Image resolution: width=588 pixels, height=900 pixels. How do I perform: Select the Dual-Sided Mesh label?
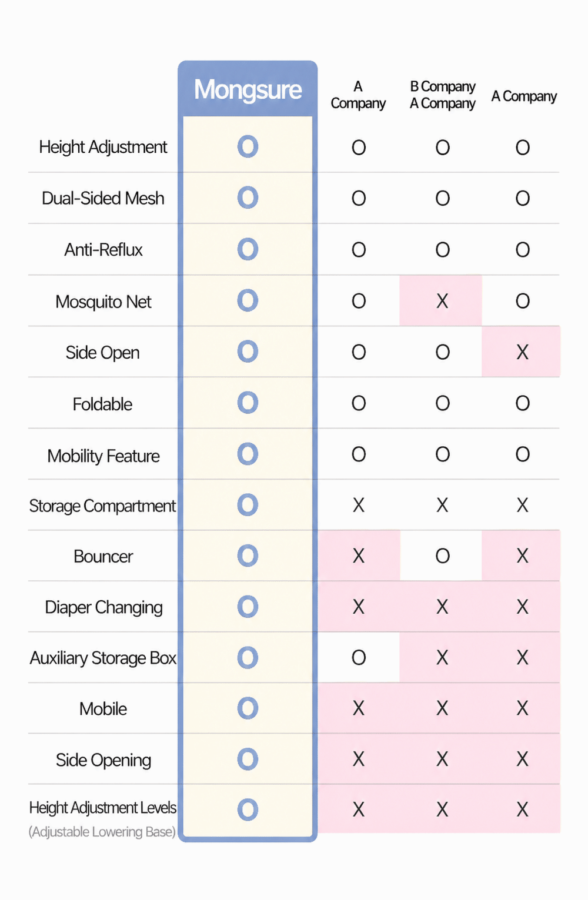point(103,198)
